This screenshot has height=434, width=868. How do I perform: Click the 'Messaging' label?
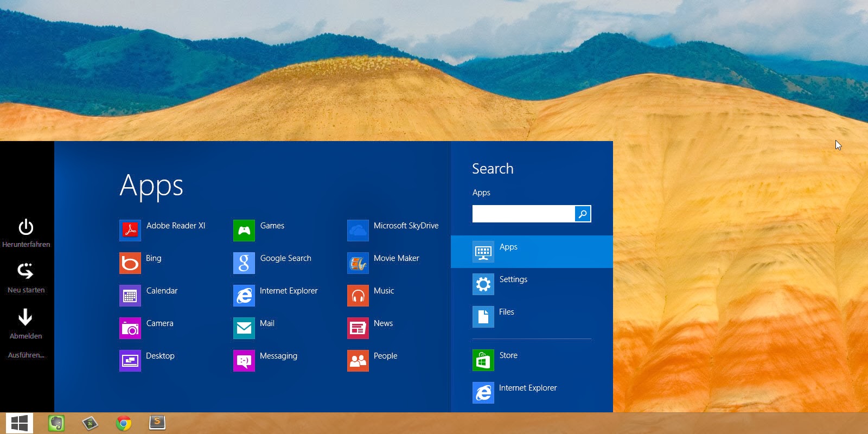pyautogui.click(x=278, y=356)
